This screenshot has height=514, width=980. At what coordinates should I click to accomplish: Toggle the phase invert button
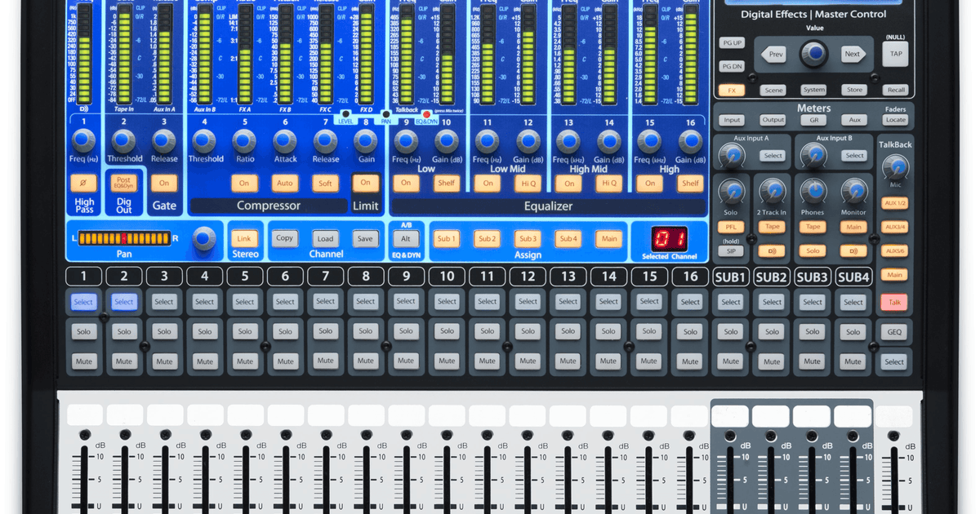coord(84,183)
